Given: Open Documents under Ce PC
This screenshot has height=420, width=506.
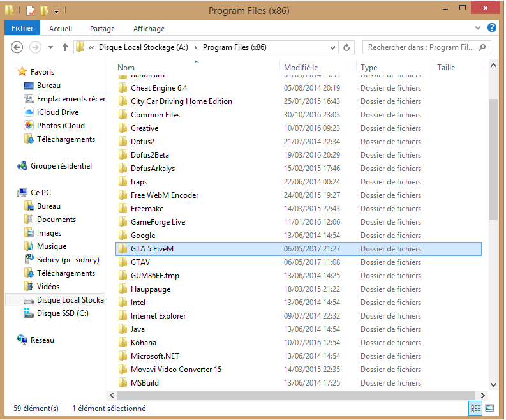Looking at the screenshot, I should [56, 220].
